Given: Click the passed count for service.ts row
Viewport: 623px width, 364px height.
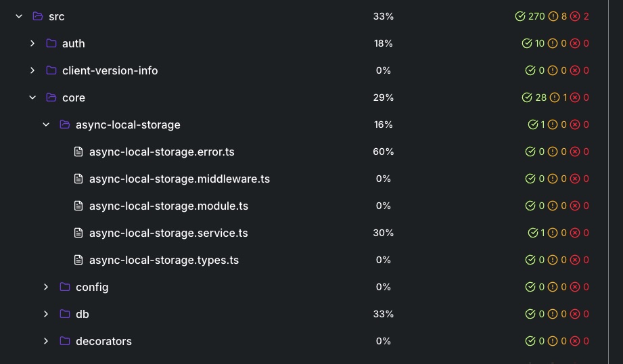Looking at the screenshot, I should pos(543,233).
